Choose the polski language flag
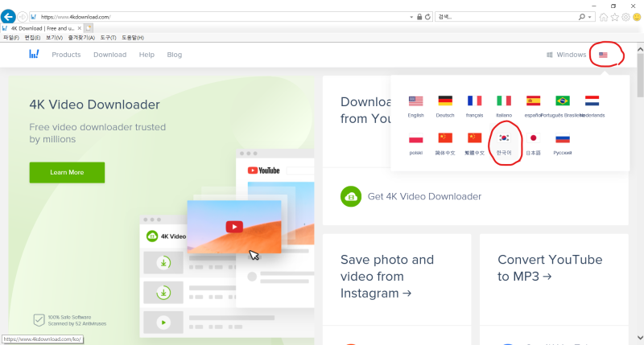The height and width of the screenshot is (345, 644). 415,138
